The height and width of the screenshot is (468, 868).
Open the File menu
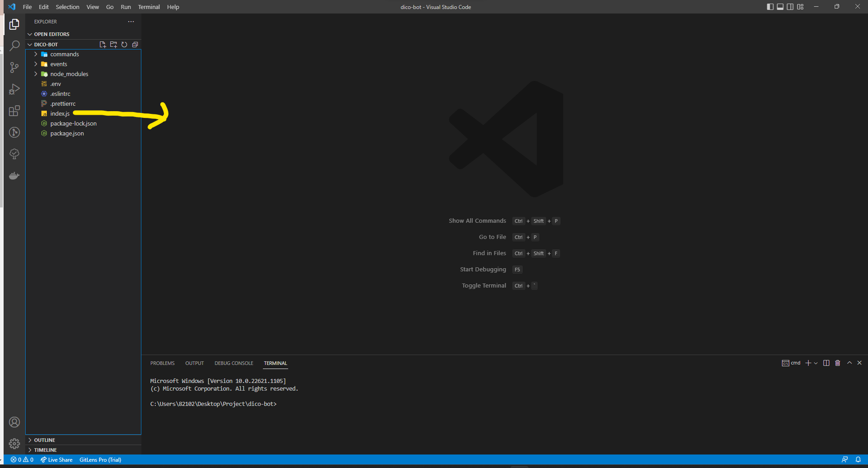27,7
